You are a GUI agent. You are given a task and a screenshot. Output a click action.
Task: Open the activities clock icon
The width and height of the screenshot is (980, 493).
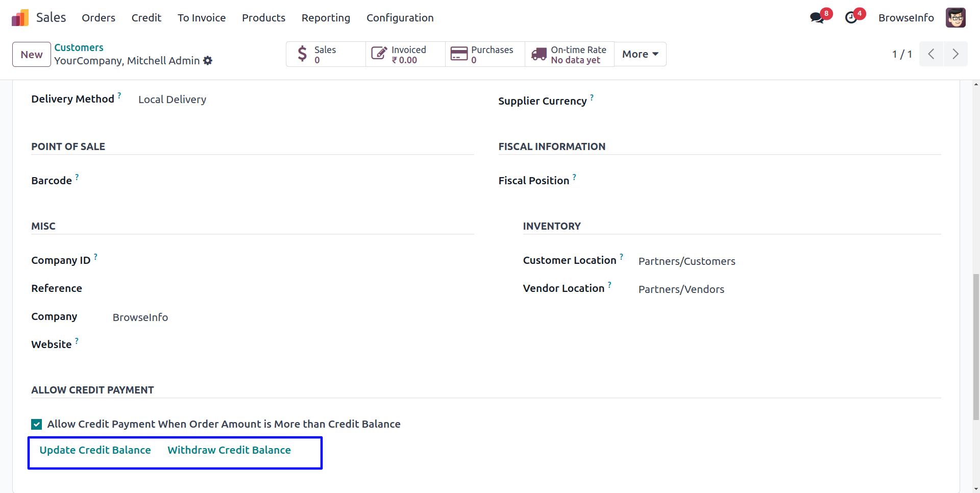(x=851, y=18)
